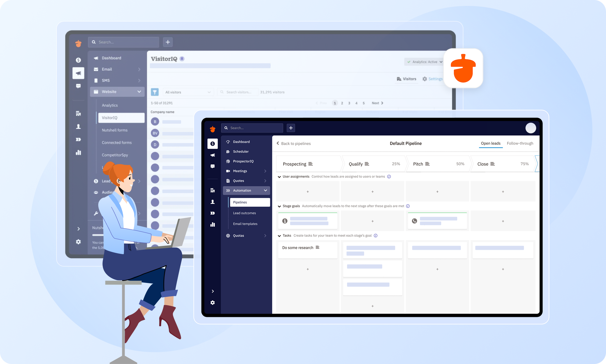Click the details icon on the Do some research task

pyautogui.click(x=317, y=247)
